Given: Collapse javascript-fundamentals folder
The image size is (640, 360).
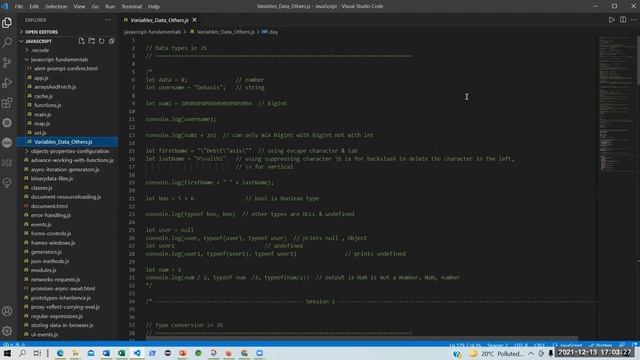Looking at the screenshot, I should (59, 60).
